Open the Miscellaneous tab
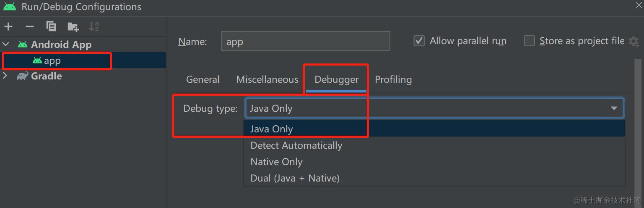This screenshot has width=644, height=208. [267, 79]
